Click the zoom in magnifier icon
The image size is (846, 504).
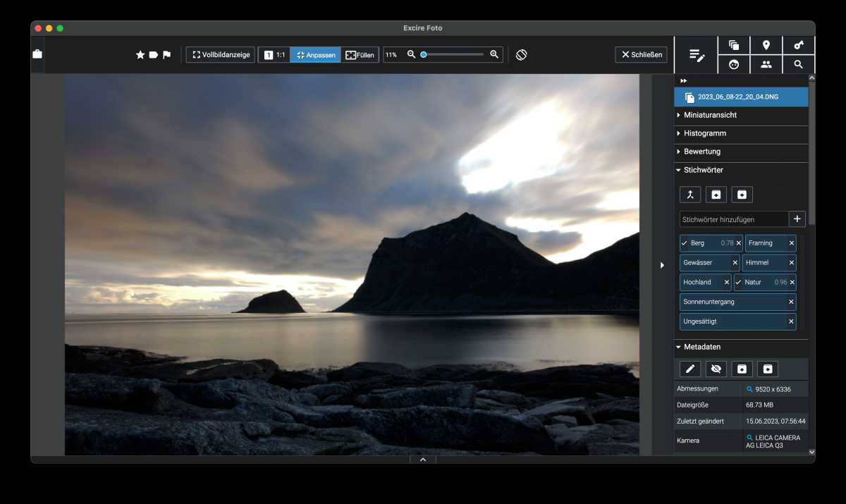click(494, 54)
